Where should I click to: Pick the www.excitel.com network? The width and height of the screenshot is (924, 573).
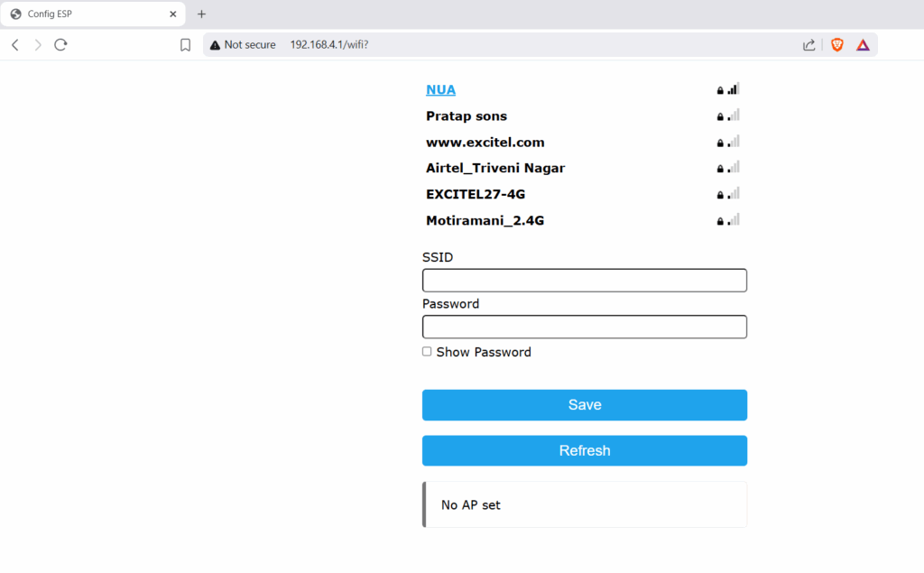pos(485,142)
